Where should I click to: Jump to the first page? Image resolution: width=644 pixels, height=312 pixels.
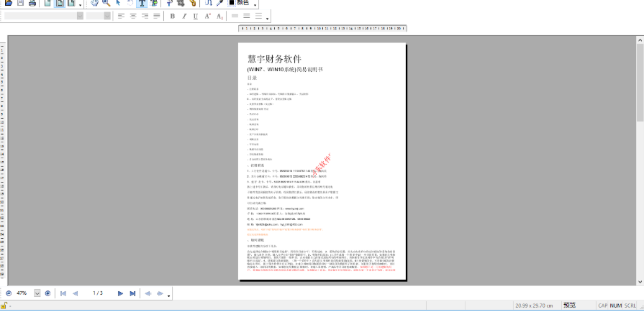click(63, 293)
